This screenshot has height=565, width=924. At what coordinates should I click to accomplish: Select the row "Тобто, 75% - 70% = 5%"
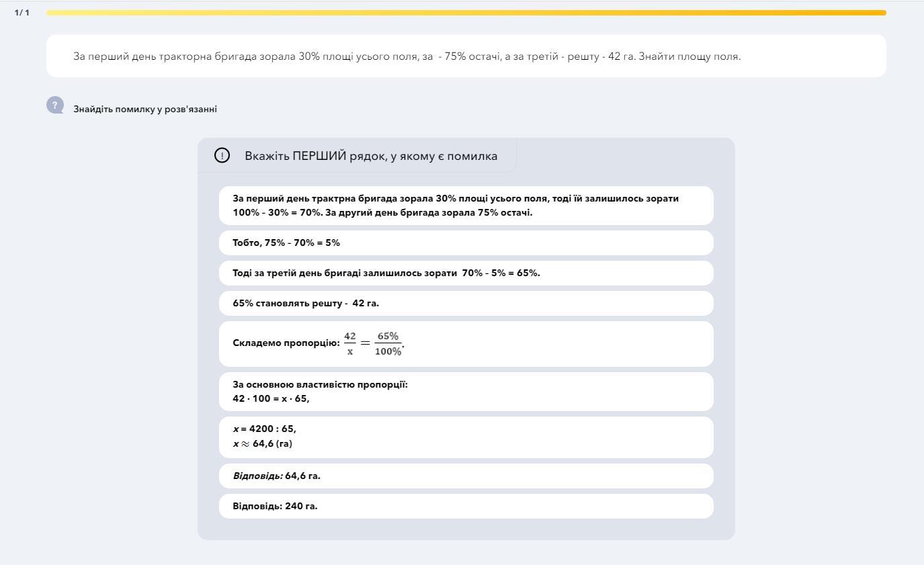466,243
